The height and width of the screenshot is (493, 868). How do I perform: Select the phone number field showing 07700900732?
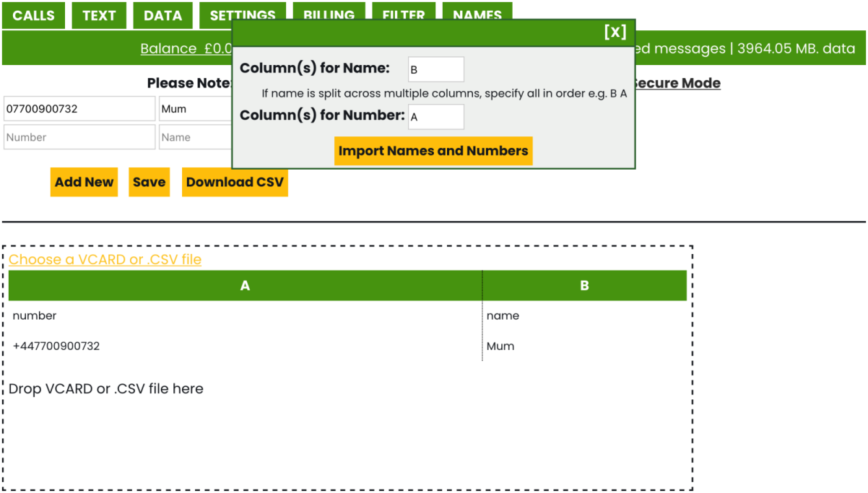(79, 108)
